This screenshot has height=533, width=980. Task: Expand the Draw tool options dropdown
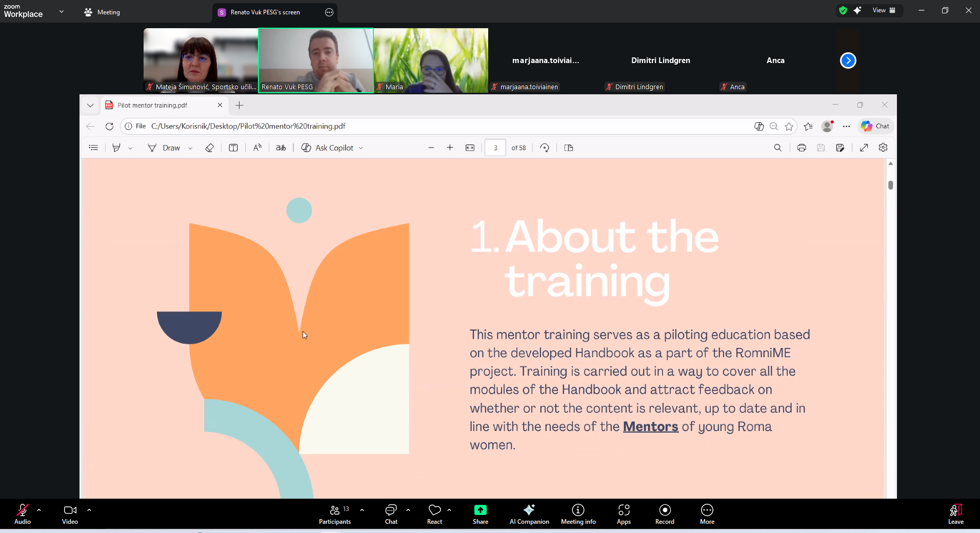point(190,148)
